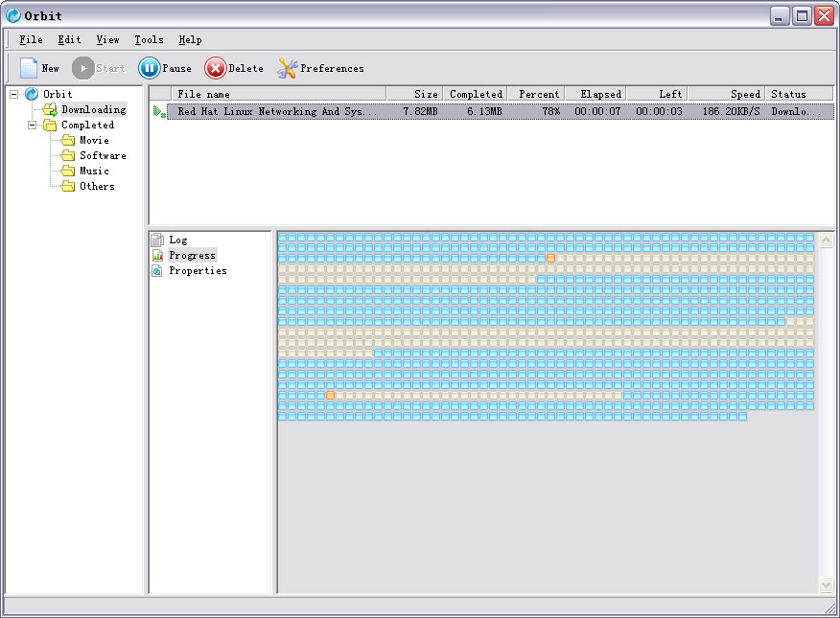Click the disabled Start label

[x=110, y=68]
